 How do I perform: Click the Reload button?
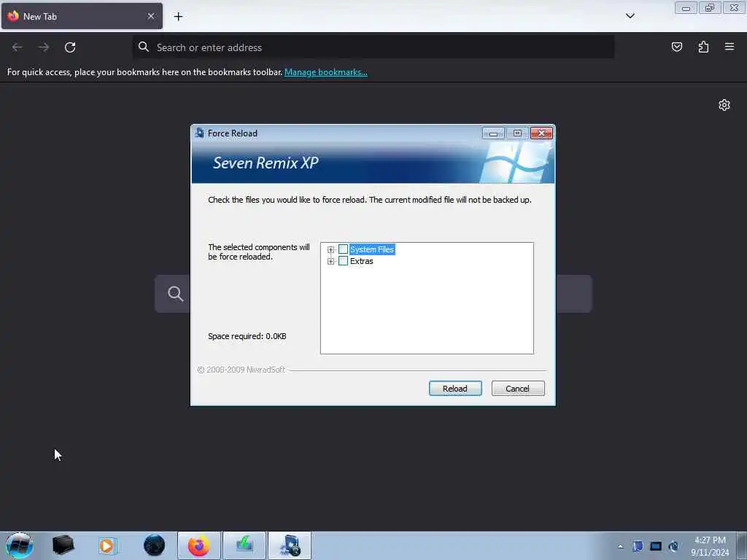(455, 389)
